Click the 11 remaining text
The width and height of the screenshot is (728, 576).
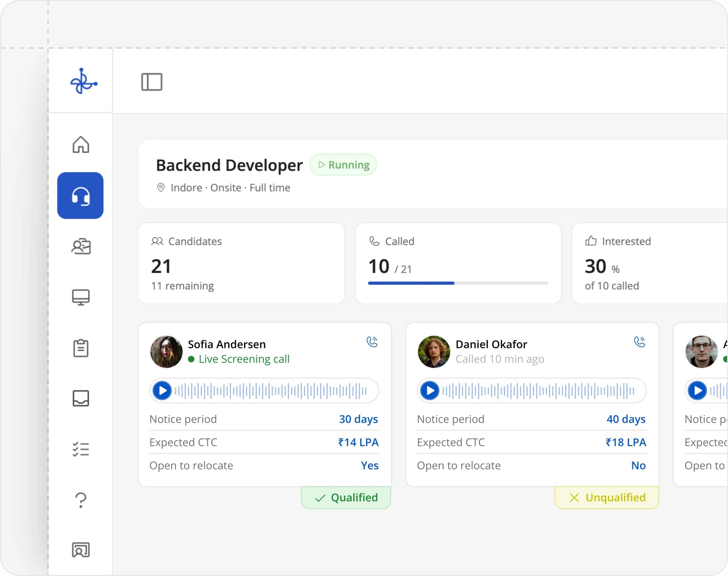182,286
